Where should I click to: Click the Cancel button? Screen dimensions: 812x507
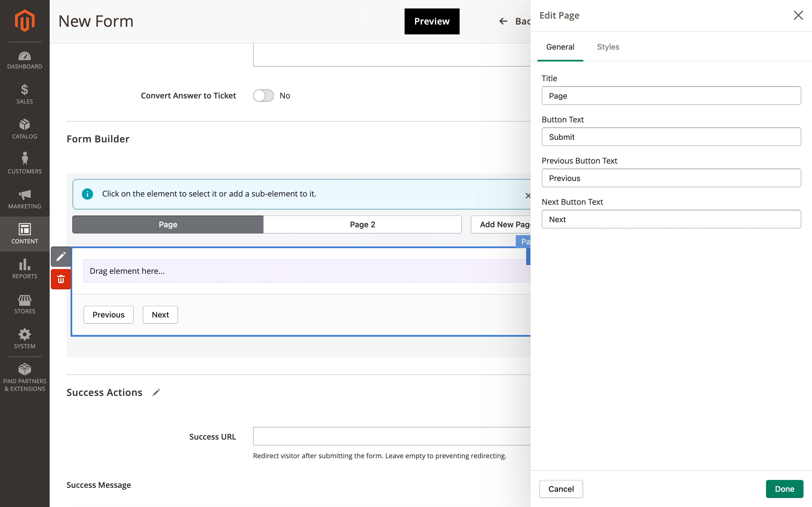click(x=561, y=489)
